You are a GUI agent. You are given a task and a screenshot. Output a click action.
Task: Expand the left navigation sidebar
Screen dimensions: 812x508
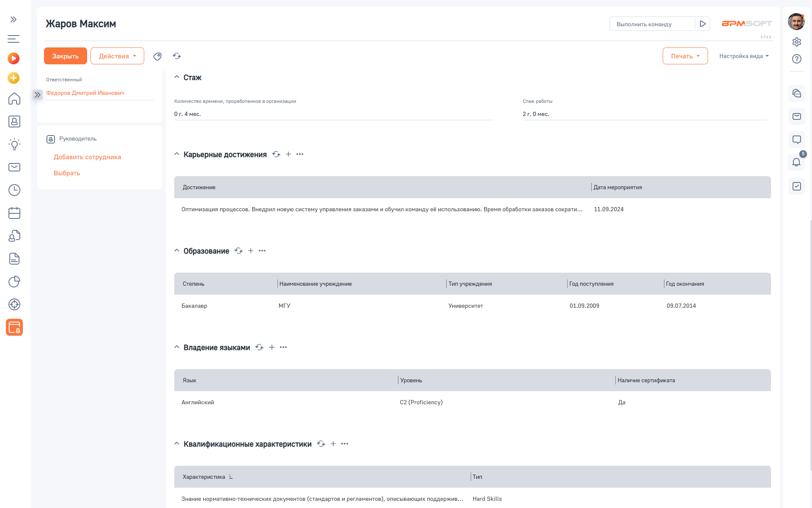pos(14,19)
